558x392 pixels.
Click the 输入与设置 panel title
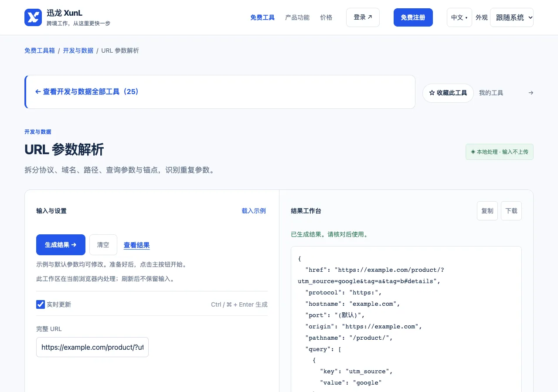tap(51, 211)
